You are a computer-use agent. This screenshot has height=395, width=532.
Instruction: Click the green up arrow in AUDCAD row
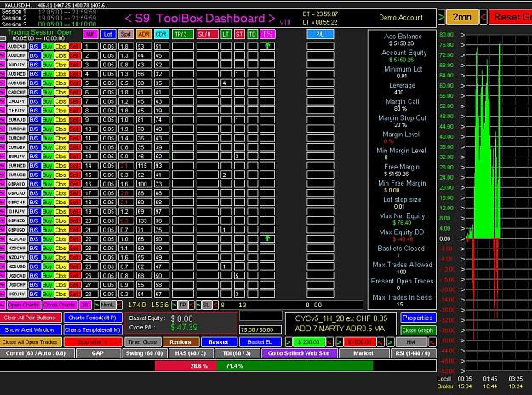(267, 45)
